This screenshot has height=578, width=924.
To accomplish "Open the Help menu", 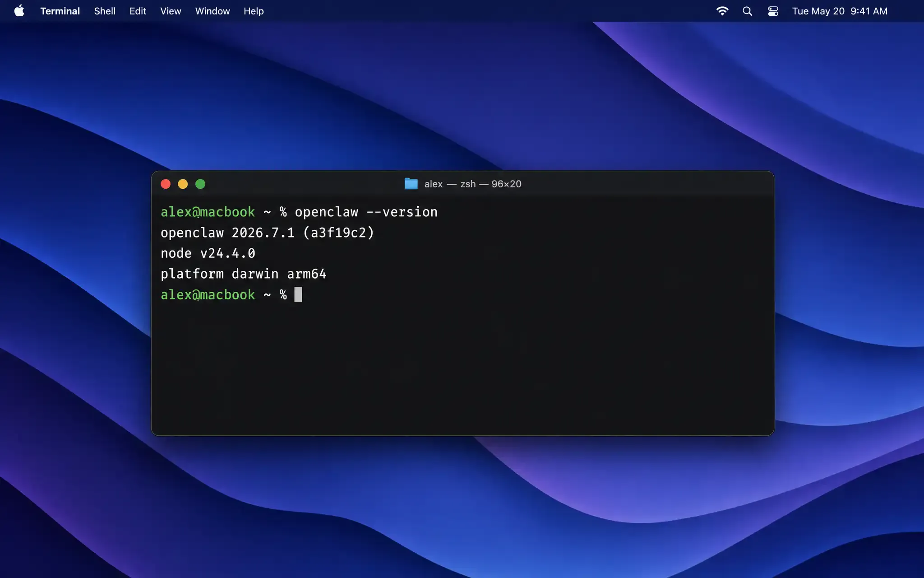I will coord(254,11).
